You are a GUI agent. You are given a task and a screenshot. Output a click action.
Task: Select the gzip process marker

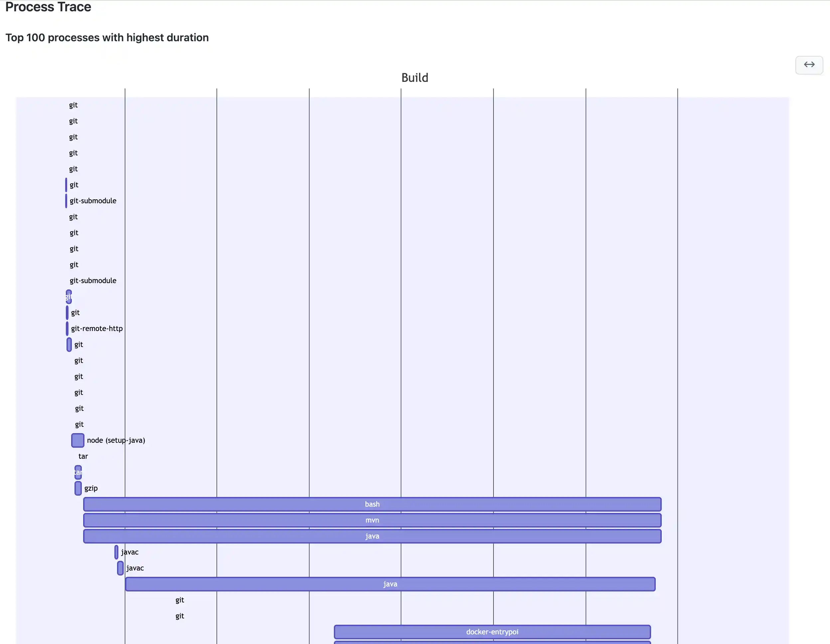pyautogui.click(x=78, y=488)
